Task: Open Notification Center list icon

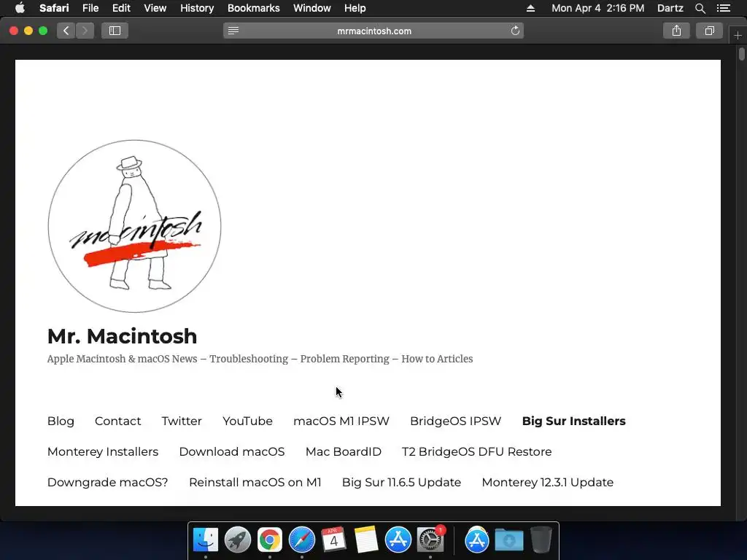Action: click(723, 8)
